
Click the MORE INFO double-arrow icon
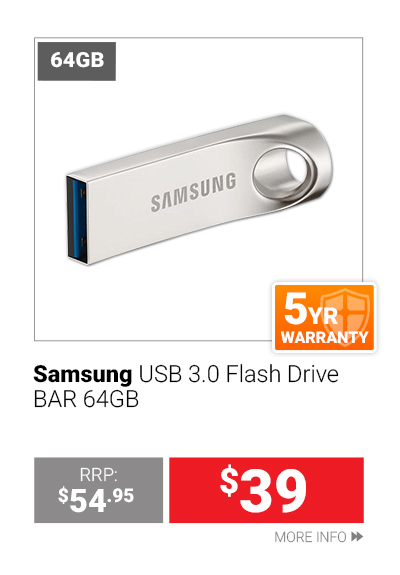(x=357, y=537)
